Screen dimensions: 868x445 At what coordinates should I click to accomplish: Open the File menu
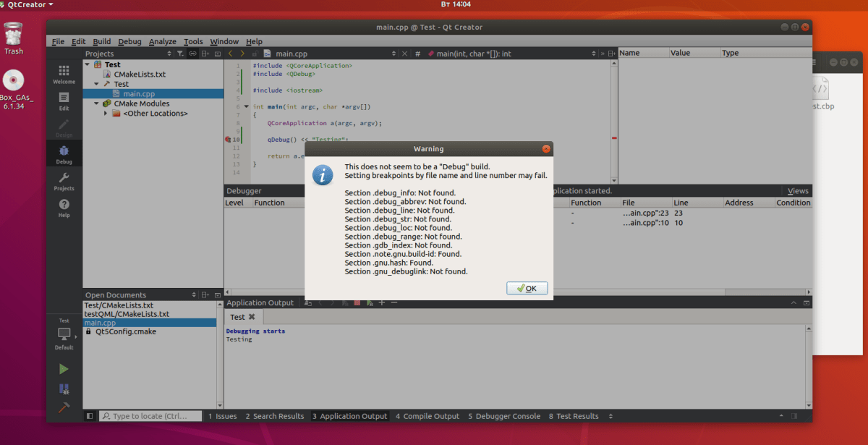point(58,41)
